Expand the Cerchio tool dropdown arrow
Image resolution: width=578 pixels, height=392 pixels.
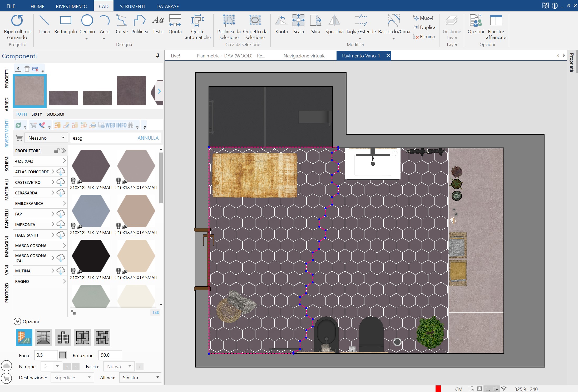tap(87, 39)
